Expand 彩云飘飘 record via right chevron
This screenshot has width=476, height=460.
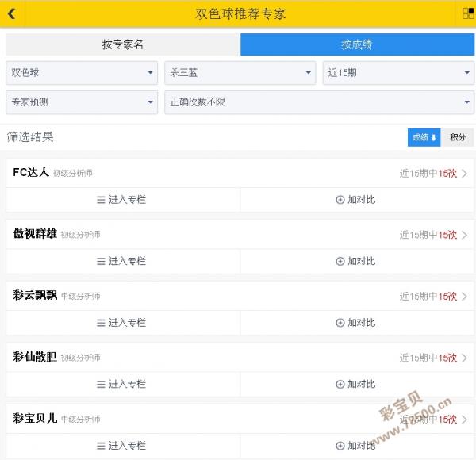click(x=464, y=297)
